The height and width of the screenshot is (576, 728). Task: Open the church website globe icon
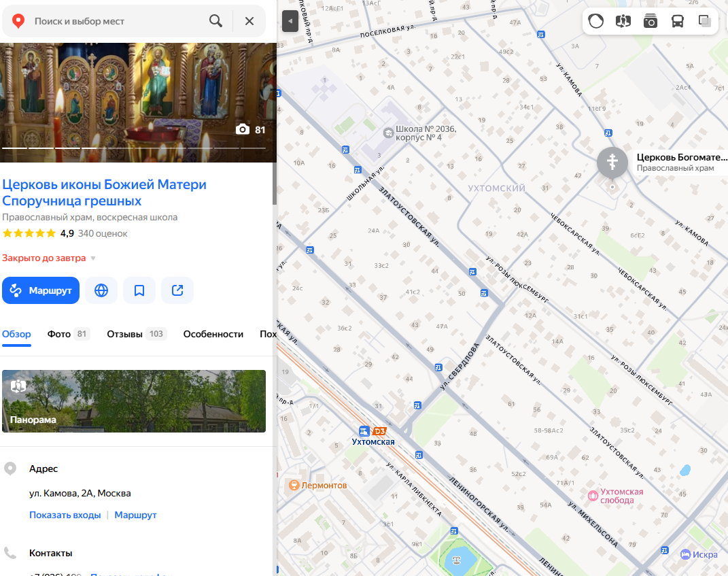click(x=101, y=290)
